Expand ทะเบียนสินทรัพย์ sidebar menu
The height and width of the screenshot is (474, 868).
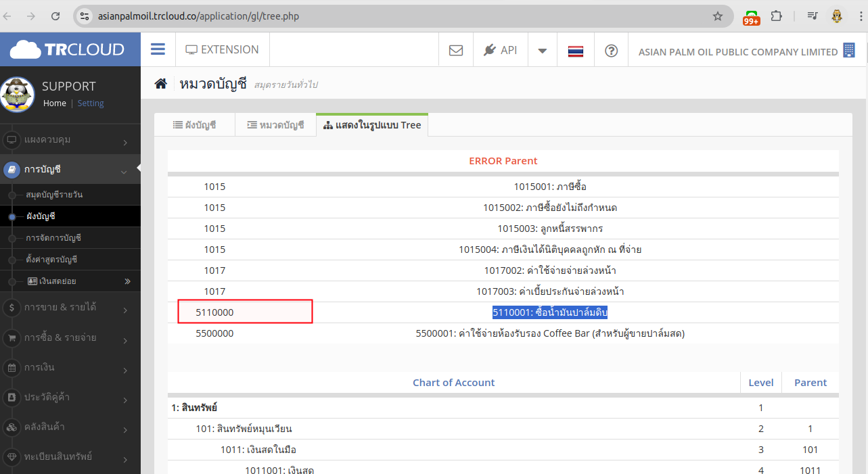pos(70,457)
